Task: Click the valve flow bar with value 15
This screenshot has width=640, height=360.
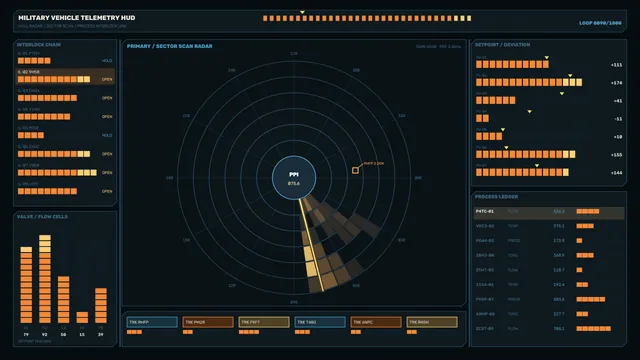Action: (x=82, y=317)
